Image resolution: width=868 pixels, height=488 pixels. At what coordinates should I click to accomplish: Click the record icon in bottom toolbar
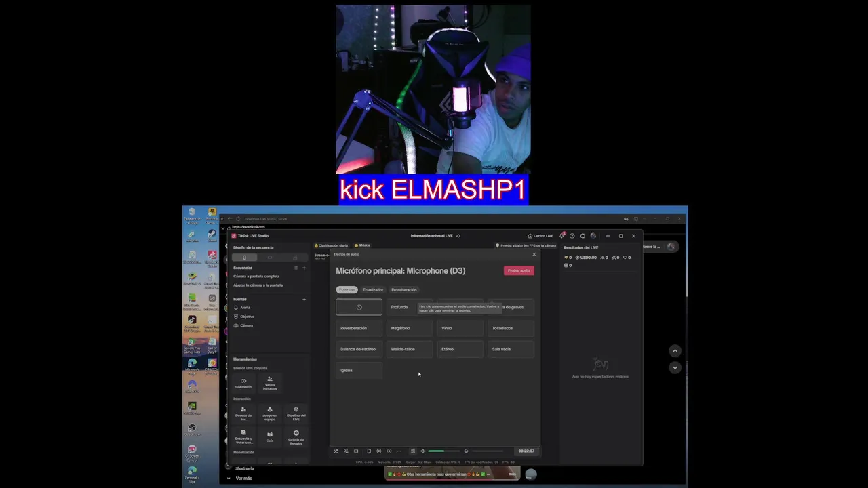click(x=379, y=451)
